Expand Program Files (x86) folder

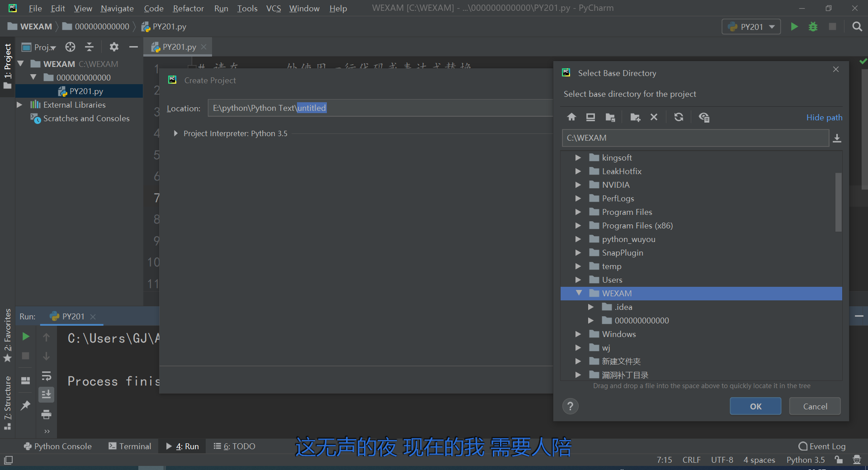click(x=578, y=226)
